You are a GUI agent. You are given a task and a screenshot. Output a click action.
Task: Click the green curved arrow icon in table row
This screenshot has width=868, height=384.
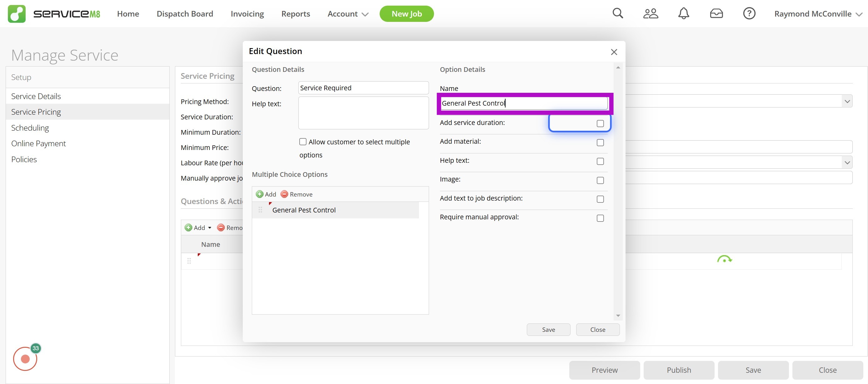(x=724, y=259)
